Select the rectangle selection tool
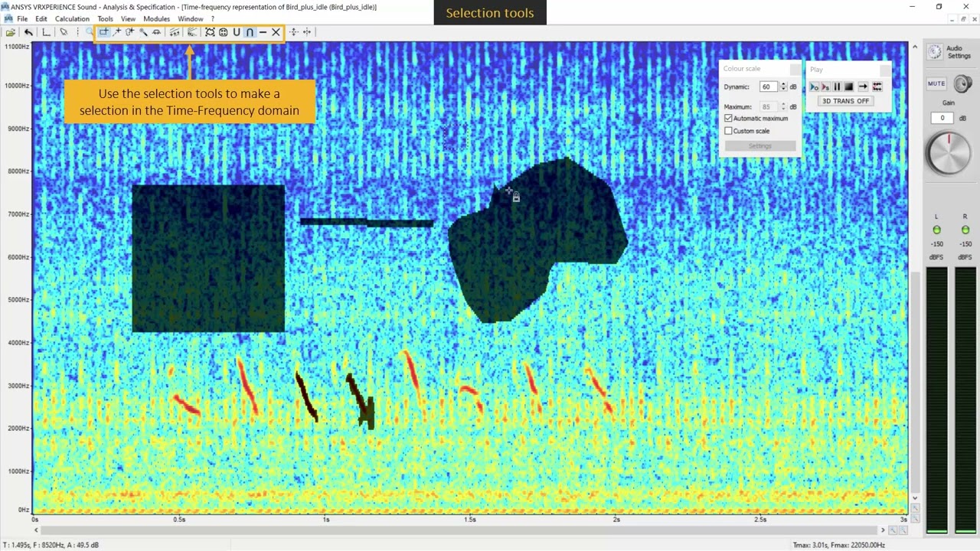This screenshot has width=980, height=551. [x=103, y=32]
